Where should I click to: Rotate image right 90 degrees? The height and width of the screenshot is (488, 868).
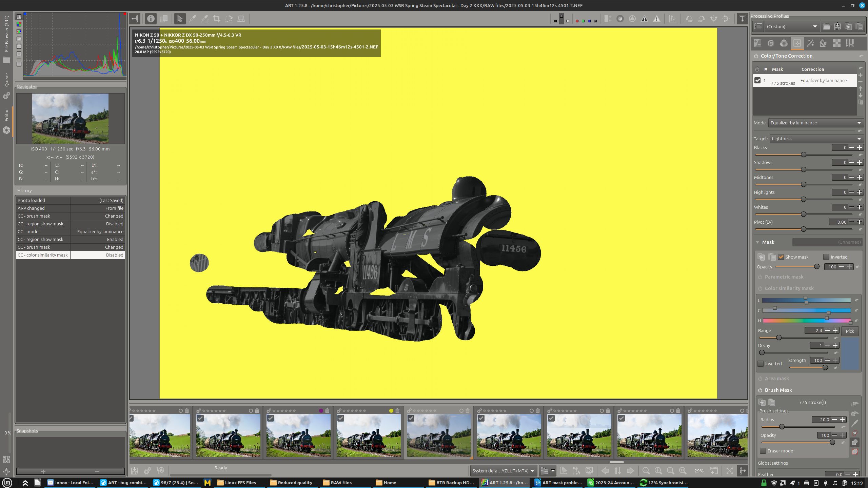[701, 19]
